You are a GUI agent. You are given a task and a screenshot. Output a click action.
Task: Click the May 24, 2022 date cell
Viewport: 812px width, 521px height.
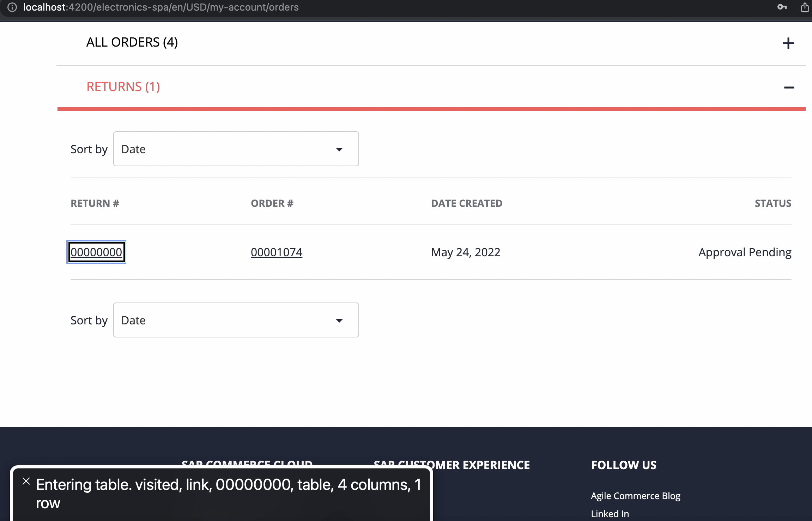click(x=466, y=252)
